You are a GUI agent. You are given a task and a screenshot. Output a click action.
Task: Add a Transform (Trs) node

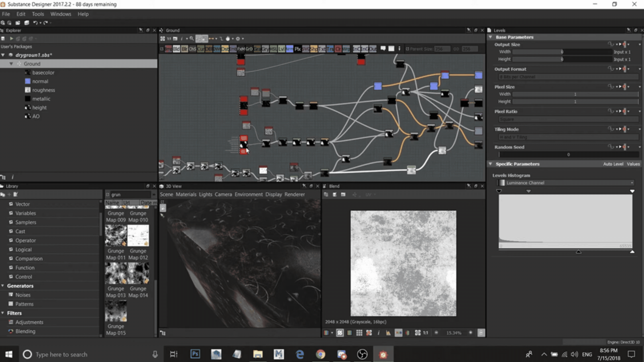click(330, 49)
